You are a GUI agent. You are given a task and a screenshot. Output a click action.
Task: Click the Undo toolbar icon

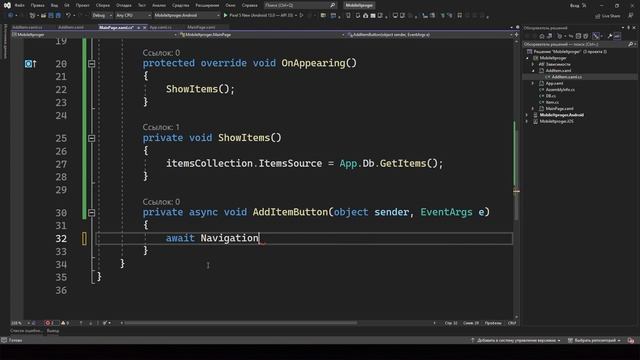[69, 16]
